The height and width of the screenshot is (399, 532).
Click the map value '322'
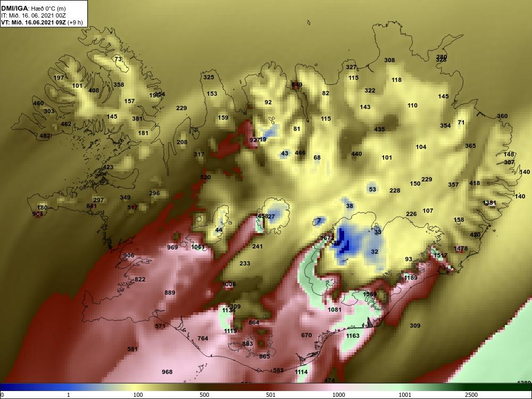coord(370,90)
